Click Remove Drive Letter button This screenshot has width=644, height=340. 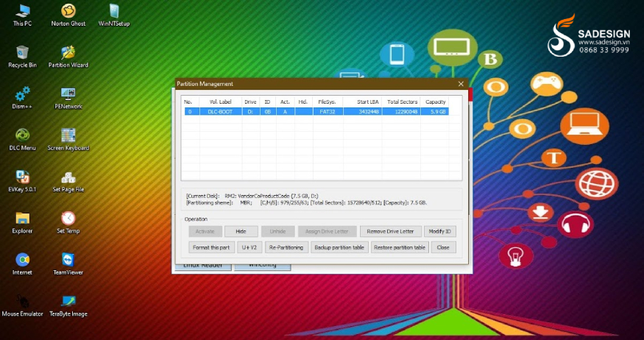coord(390,232)
